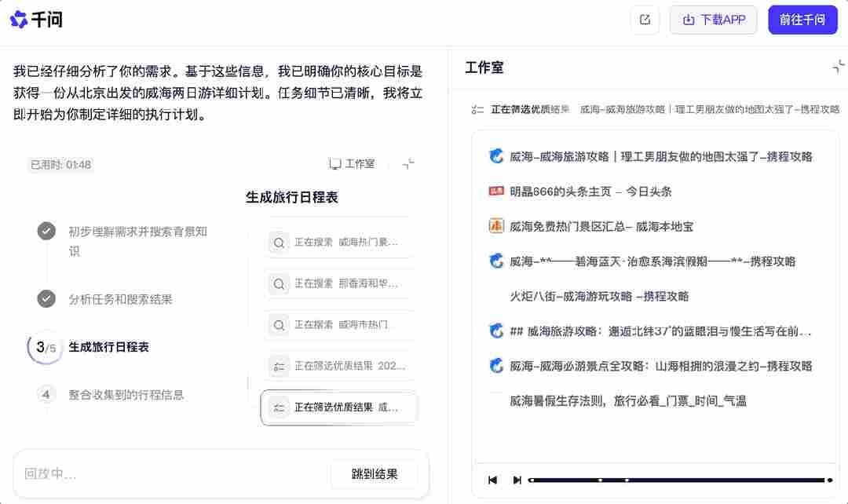Click the magnifier icon on 威海热门景 search entry
The height and width of the screenshot is (504, 848).
279,243
